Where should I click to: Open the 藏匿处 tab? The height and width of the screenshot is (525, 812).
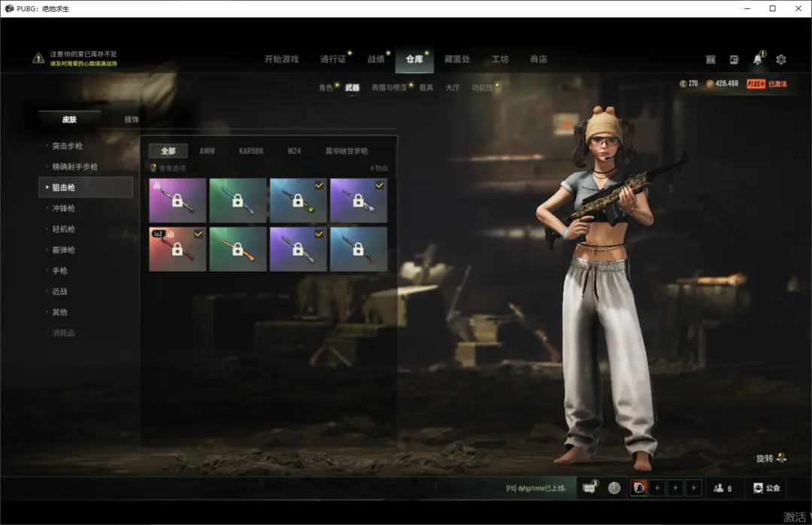pos(457,59)
